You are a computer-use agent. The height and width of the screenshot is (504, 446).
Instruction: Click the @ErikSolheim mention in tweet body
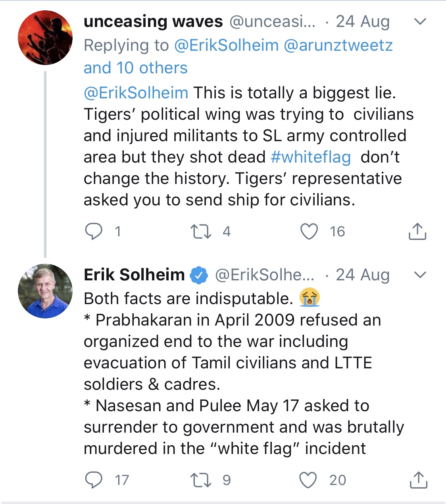[136, 93]
